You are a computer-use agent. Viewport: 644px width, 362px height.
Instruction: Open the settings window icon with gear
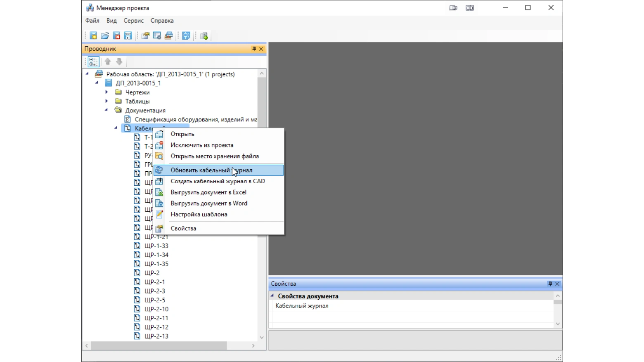[x=157, y=36]
